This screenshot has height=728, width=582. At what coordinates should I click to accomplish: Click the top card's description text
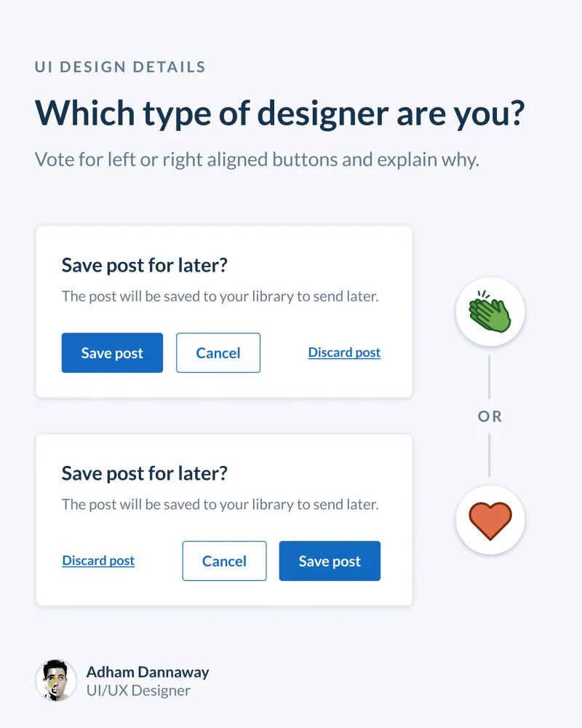220,296
